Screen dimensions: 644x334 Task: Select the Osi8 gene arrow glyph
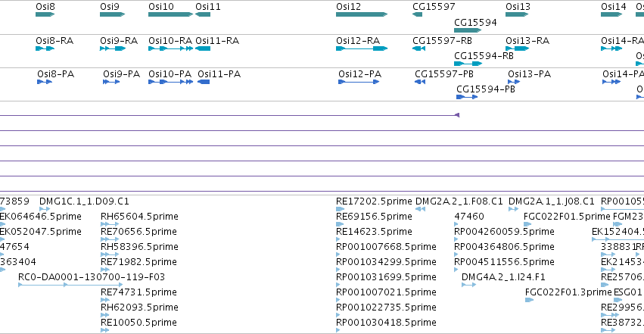tap(45, 14)
